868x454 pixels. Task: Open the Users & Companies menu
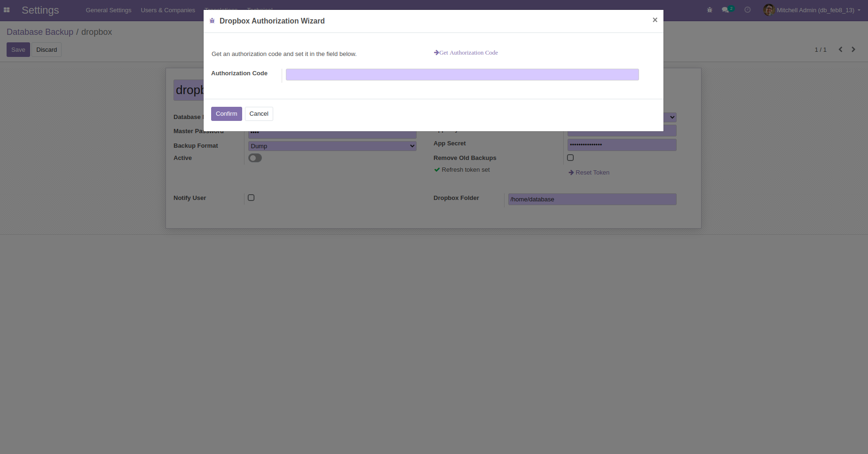tap(168, 10)
